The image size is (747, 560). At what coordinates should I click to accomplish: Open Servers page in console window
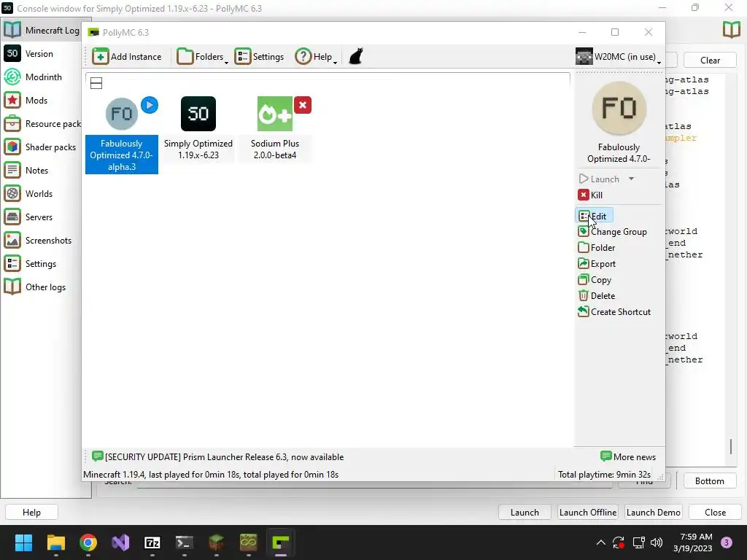42,217
